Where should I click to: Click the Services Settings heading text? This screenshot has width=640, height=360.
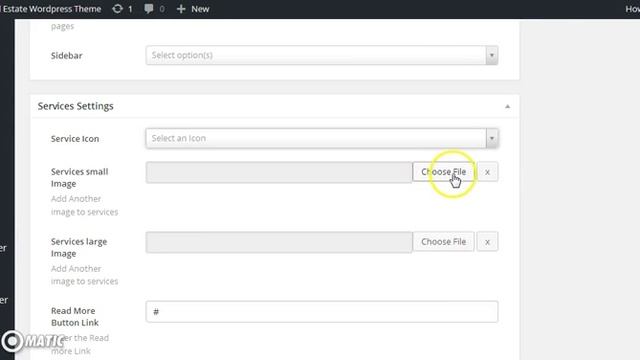(x=76, y=106)
